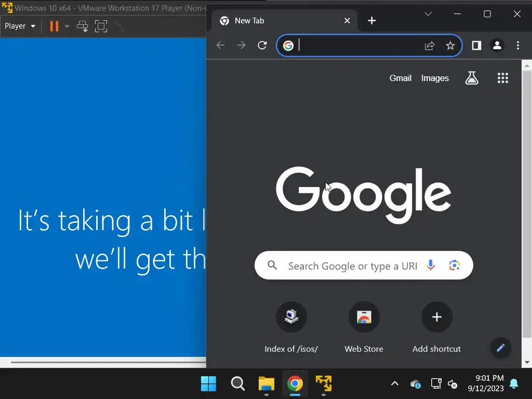Screen dimensions: 532x399
Task: Open the Gmail link
Action: click(x=401, y=78)
